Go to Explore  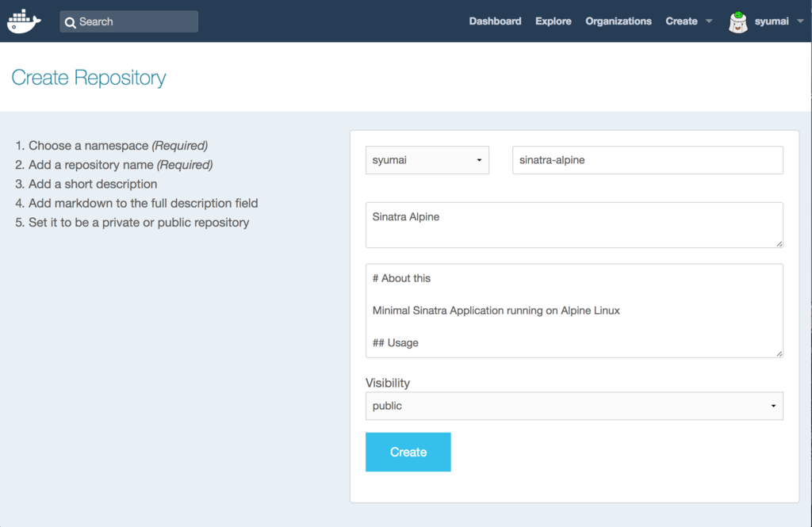(553, 21)
